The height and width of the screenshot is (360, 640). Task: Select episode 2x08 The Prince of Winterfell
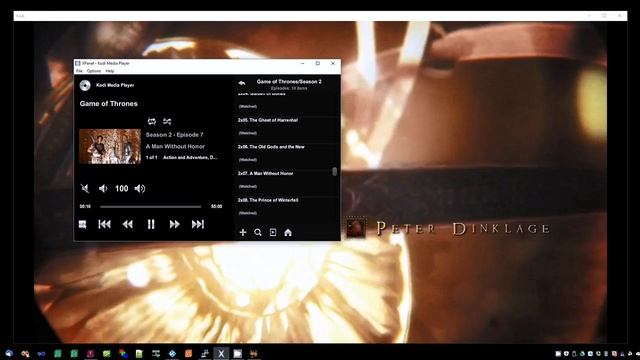point(286,206)
